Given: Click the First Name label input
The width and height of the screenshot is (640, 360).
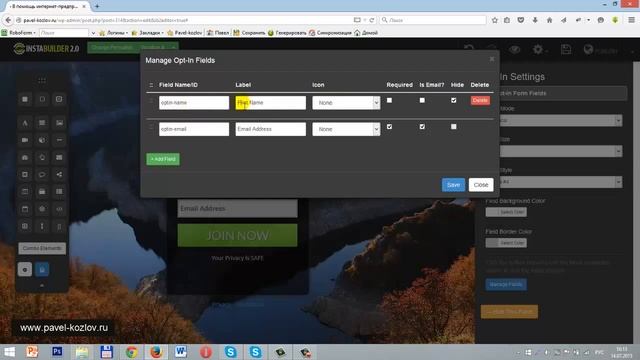Looking at the screenshot, I should (271, 103).
